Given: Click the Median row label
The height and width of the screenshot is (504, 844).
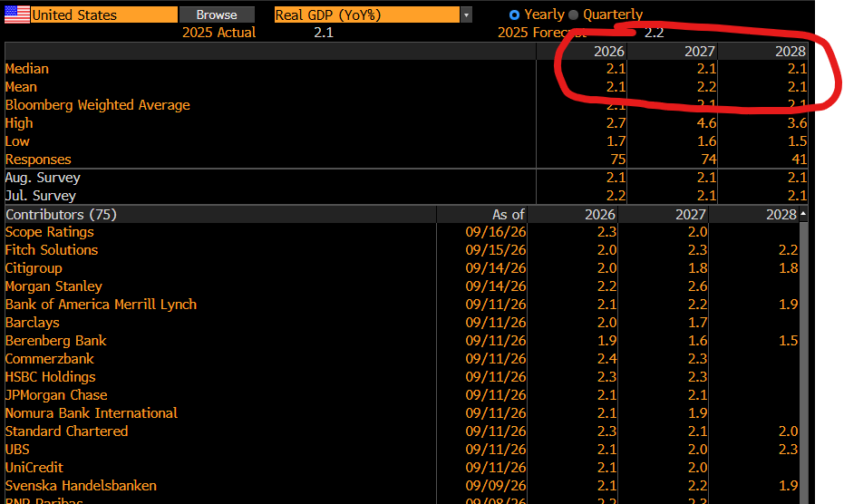Looking at the screenshot, I should click(27, 69).
